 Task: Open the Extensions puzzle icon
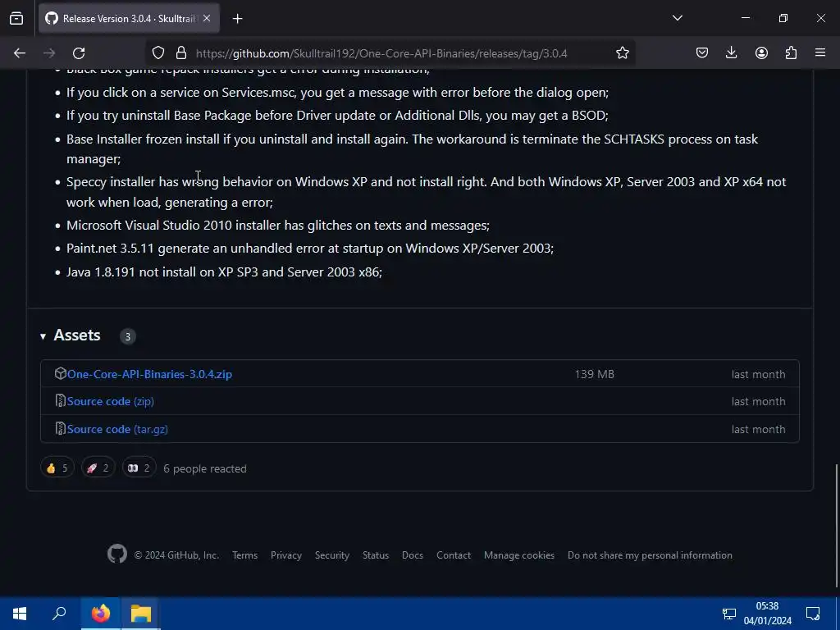[791, 52]
